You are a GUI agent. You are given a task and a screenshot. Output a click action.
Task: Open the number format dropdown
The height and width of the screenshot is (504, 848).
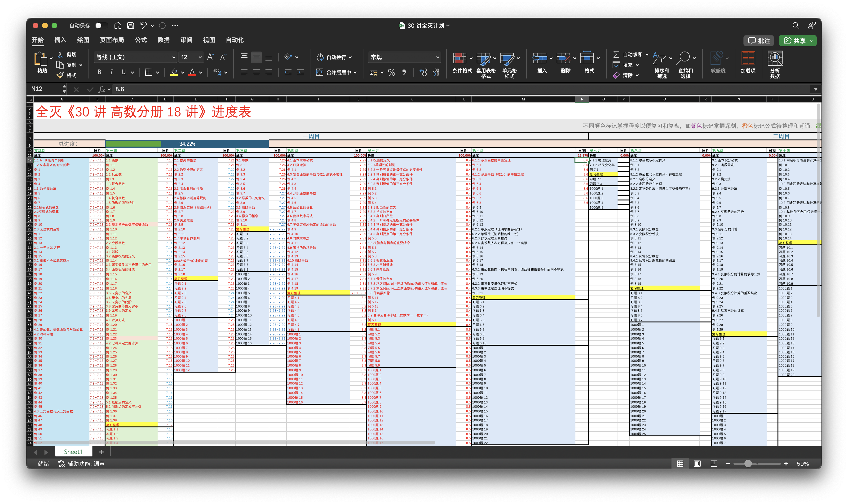click(x=437, y=57)
